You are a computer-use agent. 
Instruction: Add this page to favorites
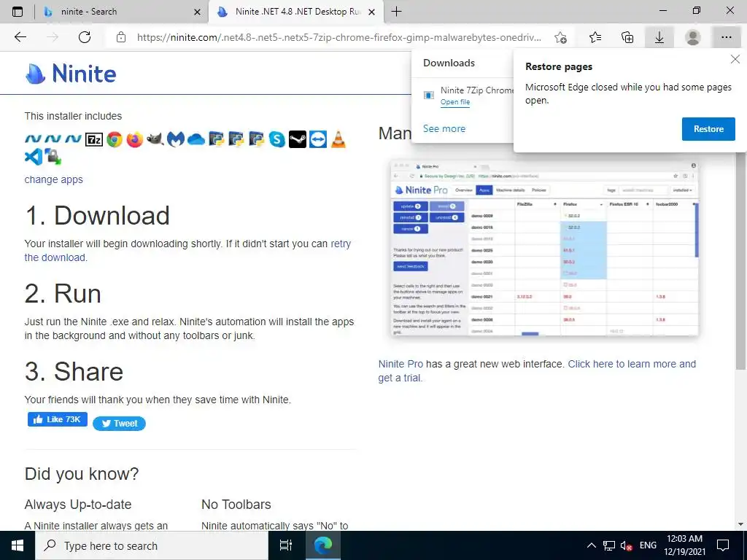(x=561, y=37)
